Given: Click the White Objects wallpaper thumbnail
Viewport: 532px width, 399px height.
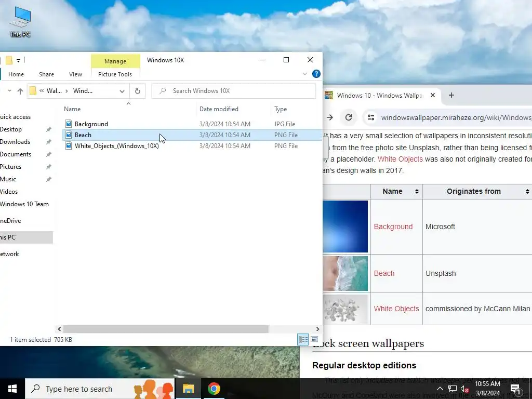Looking at the screenshot, I should pyautogui.click(x=345, y=309).
